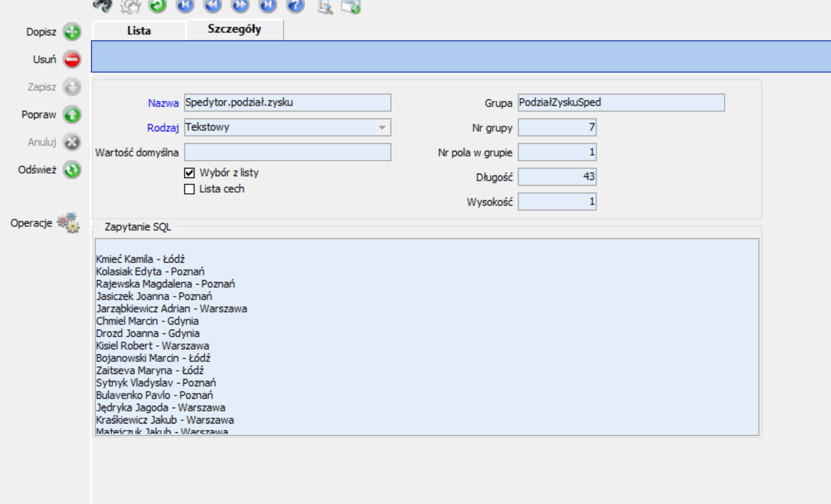Select the line Kraśkiewicz Jakub - Warszawa
The image size is (831, 504).
click(165, 420)
